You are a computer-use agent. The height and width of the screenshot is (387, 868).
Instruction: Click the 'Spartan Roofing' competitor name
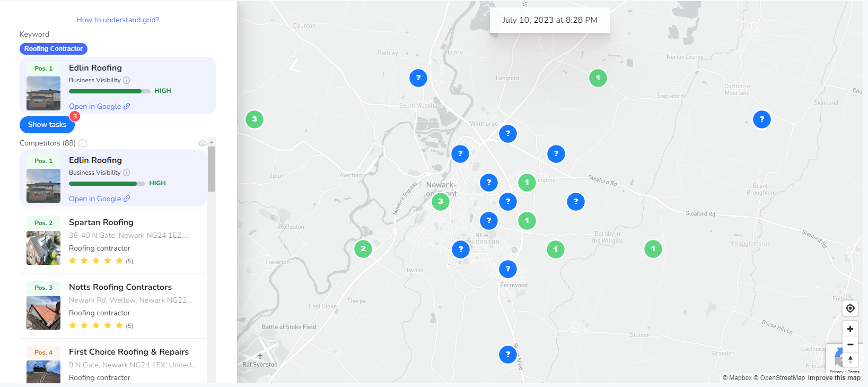101,222
